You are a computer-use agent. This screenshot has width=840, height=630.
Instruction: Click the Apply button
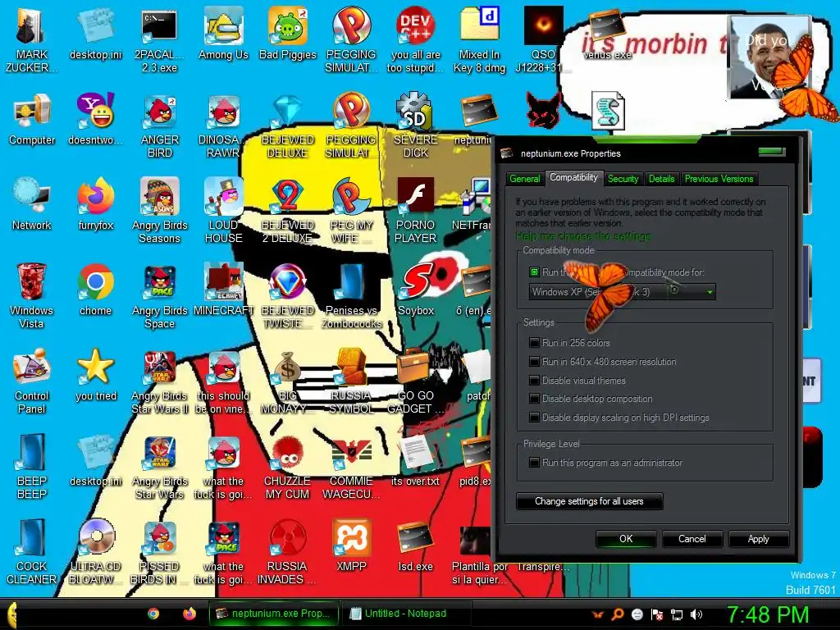click(759, 539)
